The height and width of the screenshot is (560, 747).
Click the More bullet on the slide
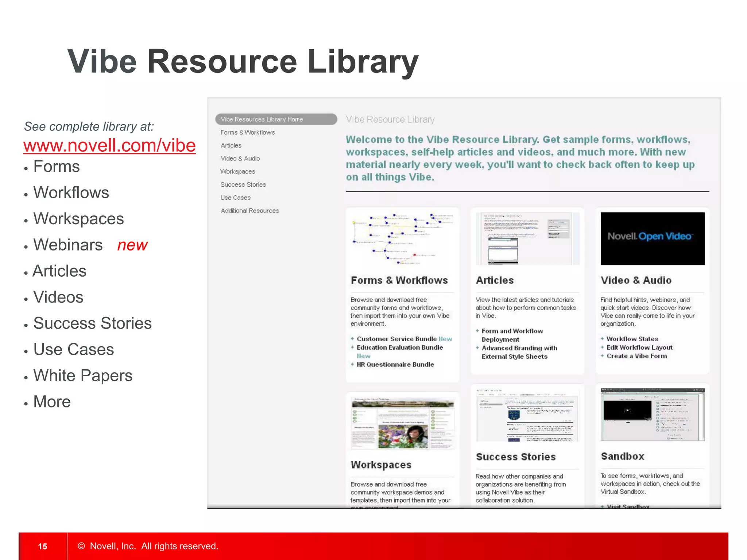click(52, 402)
